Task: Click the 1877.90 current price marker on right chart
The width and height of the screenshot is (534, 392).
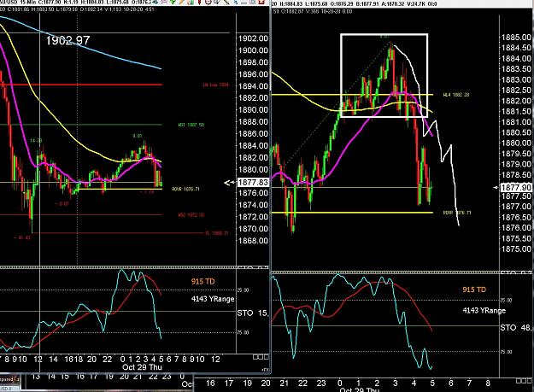Action: (516, 188)
